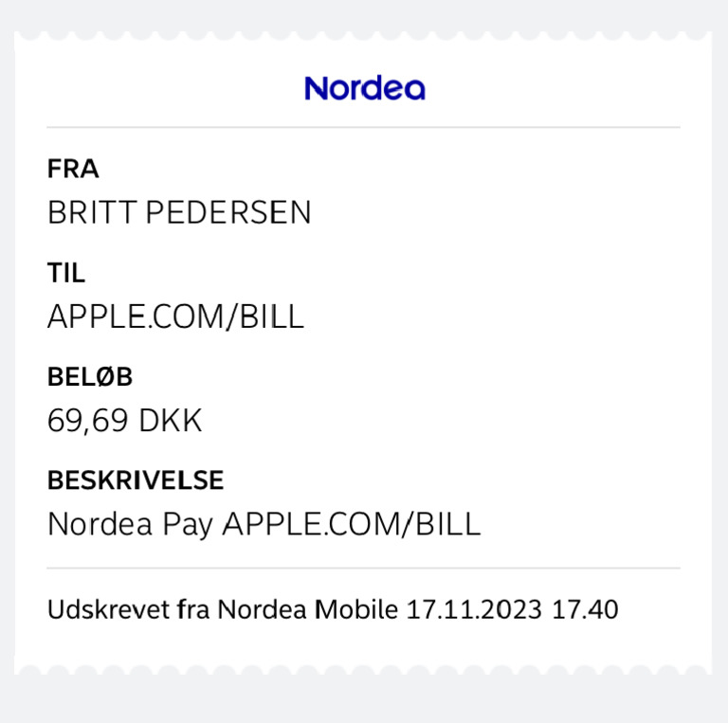Select sender name BRITT PEDERSEN
This screenshot has width=728, height=723.
[x=179, y=212]
